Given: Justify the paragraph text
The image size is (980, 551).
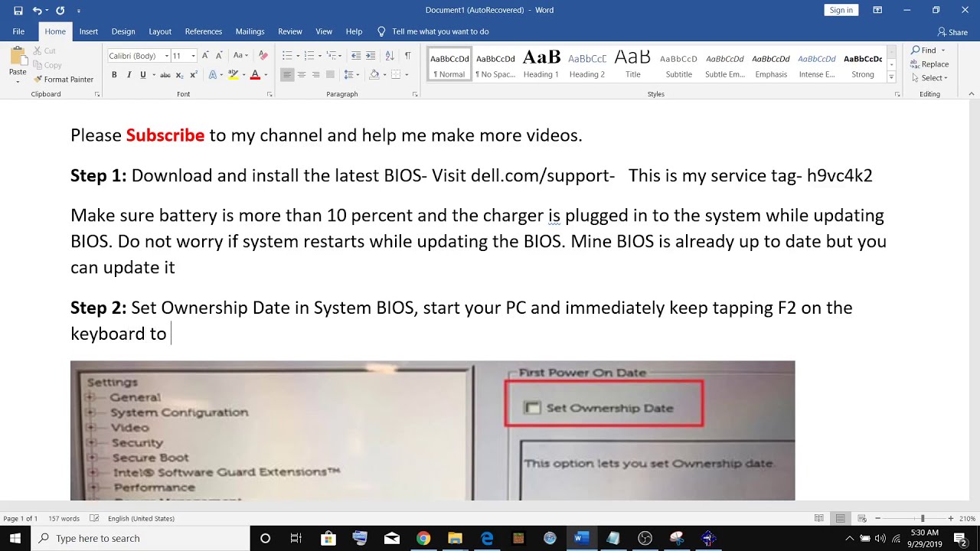Looking at the screenshot, I should tap(330, 75).
